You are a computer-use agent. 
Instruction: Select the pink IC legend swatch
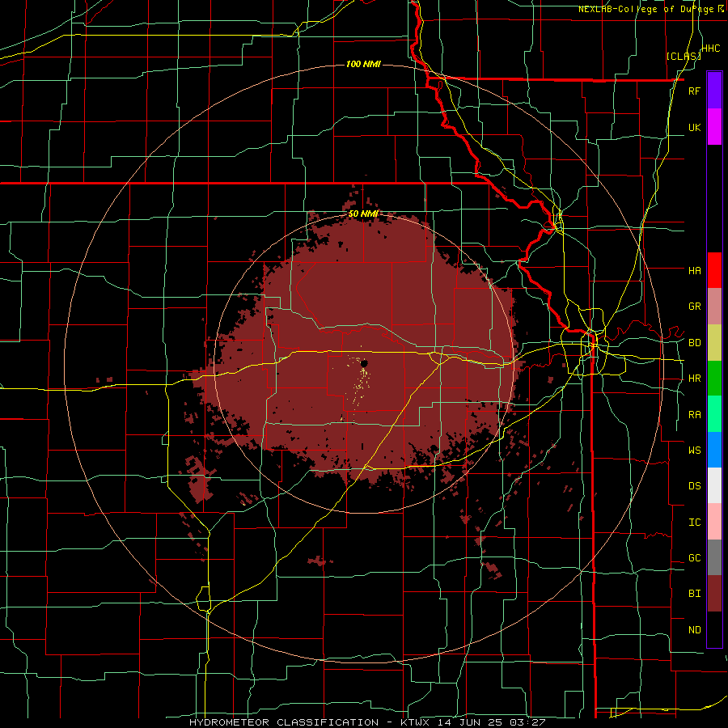714,522
